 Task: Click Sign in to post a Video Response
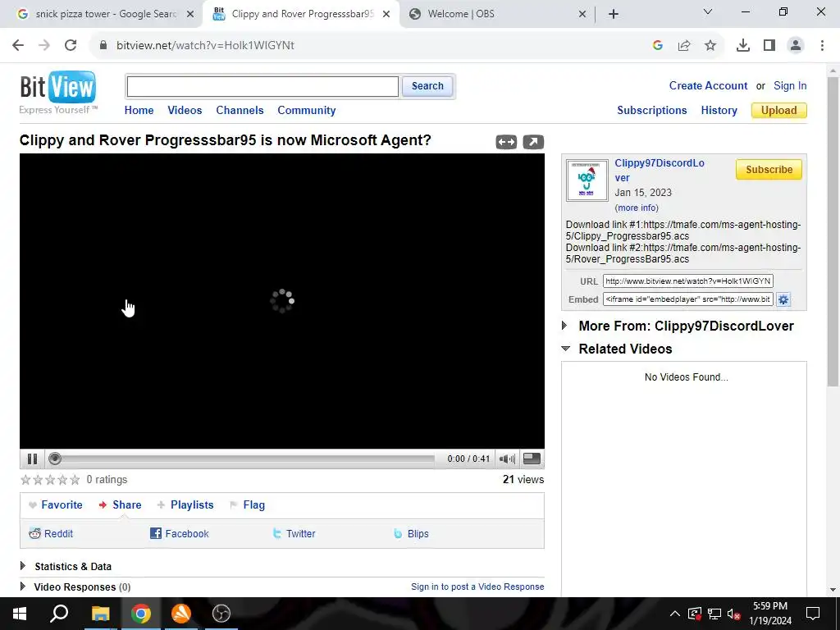pos(477,587)
